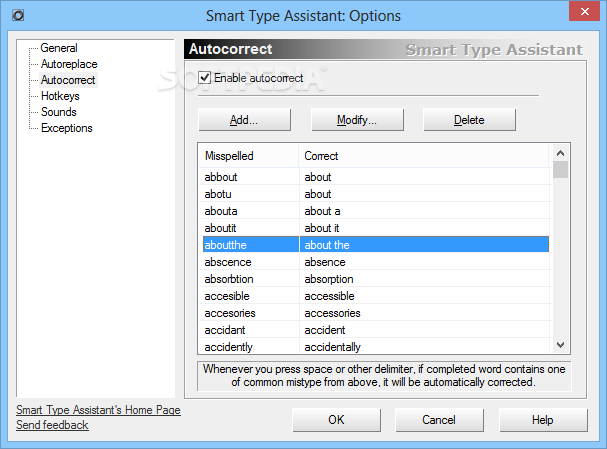Open the Hotkeys settings page
Viewport: 607px width, 449px height.
click(60, 96)
